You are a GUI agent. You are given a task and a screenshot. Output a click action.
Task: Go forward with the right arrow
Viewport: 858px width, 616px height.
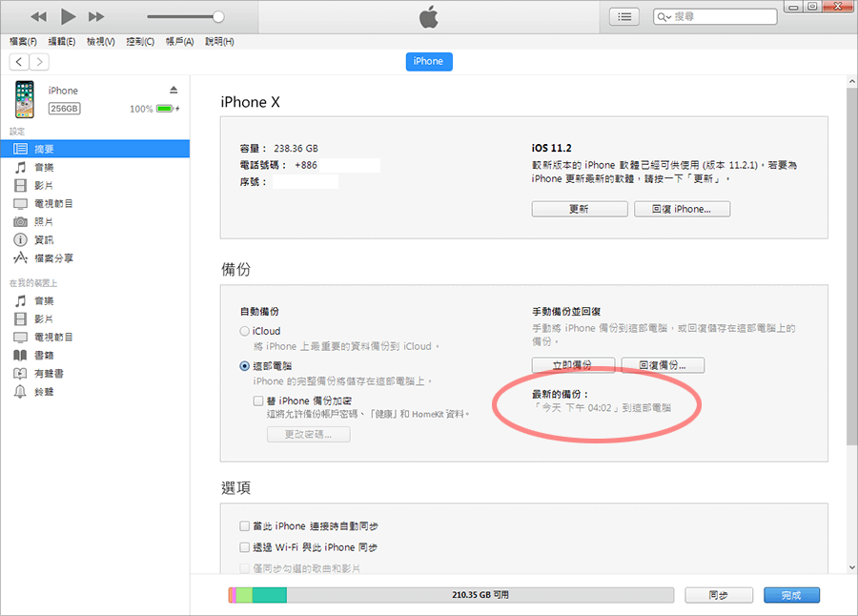[x=39, y=62]
